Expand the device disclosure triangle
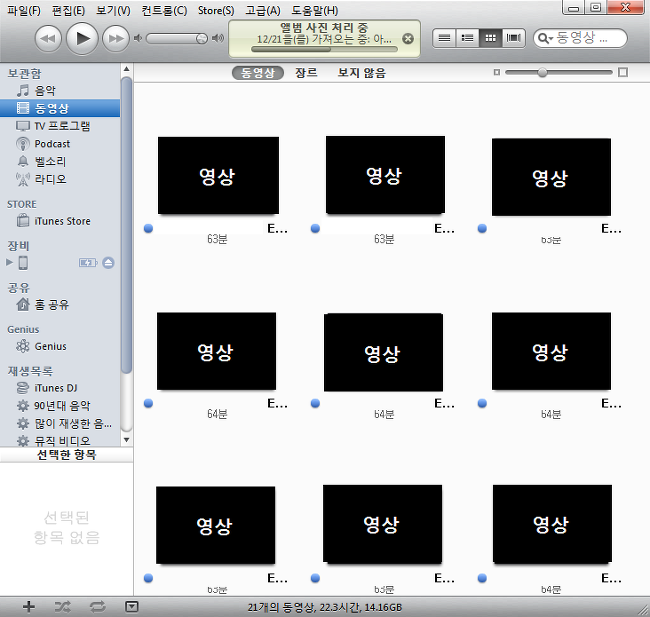 (9, 262)
